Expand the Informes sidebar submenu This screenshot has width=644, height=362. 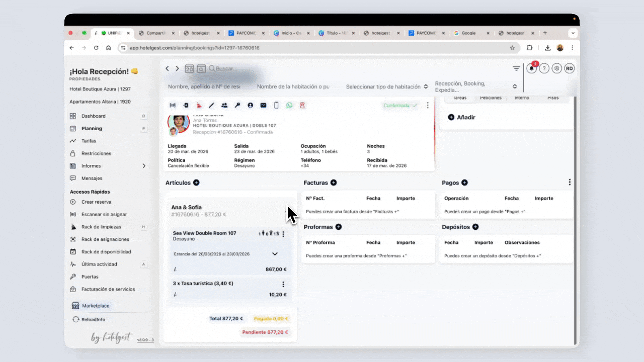point(144,166)
